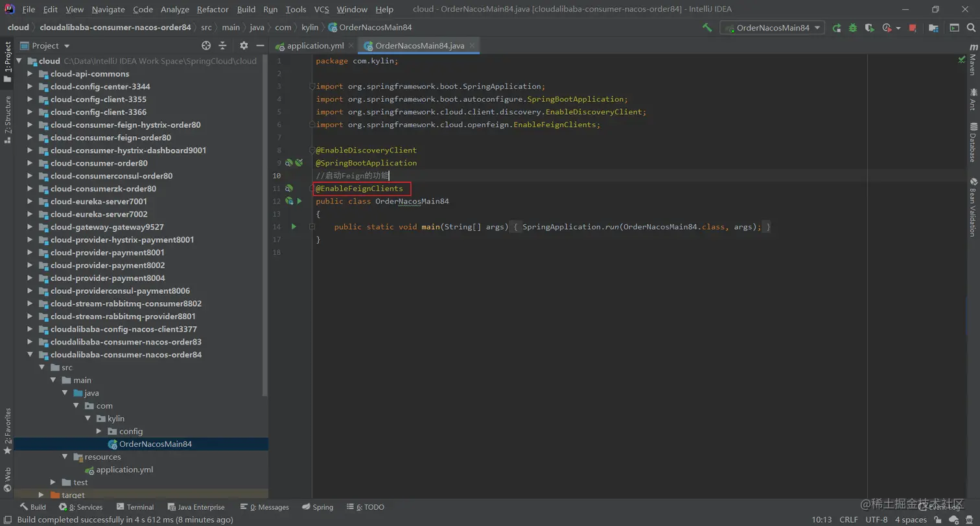
Task: Open the Project panel gear settings
Action: (244, 45)
